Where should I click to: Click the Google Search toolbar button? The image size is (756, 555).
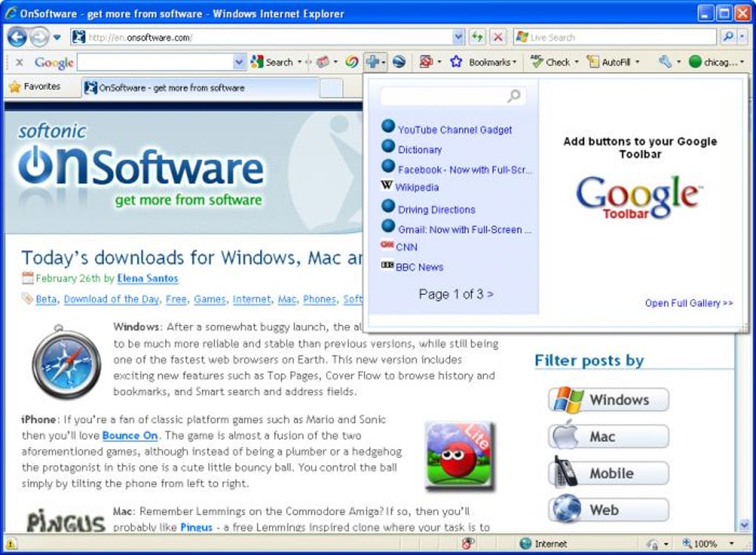click(272, 62)
